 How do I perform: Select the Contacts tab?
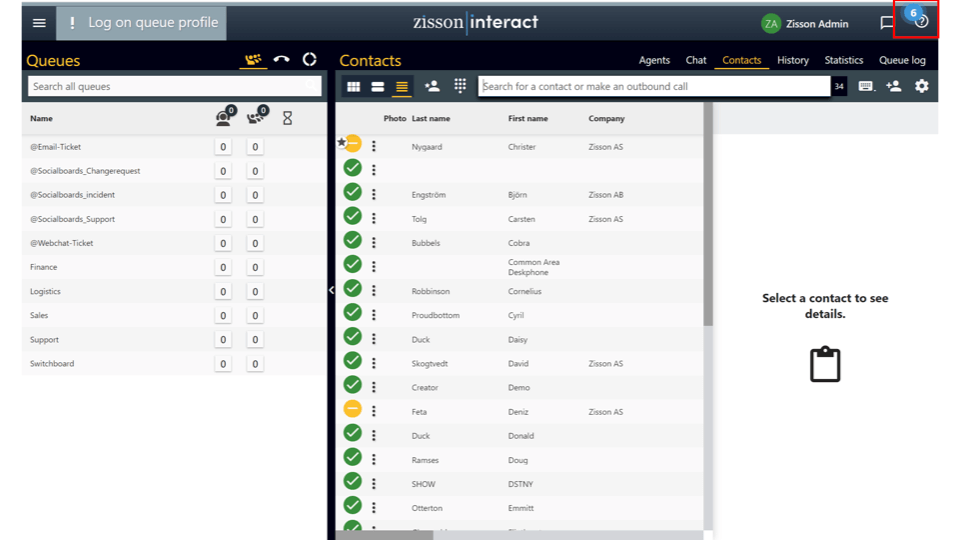741,60
